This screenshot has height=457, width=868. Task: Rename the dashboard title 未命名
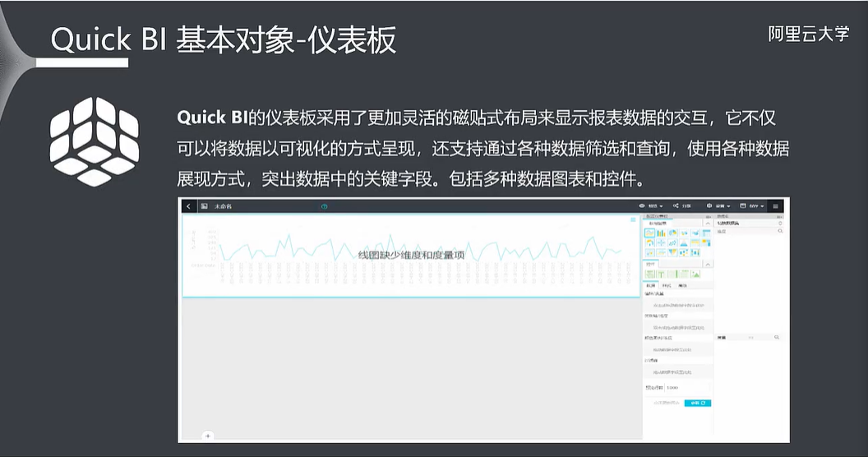point(223,206)
